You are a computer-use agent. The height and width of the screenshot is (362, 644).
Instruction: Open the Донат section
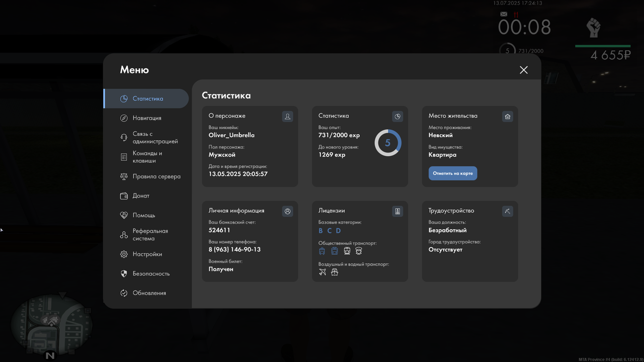click(146, 196)
